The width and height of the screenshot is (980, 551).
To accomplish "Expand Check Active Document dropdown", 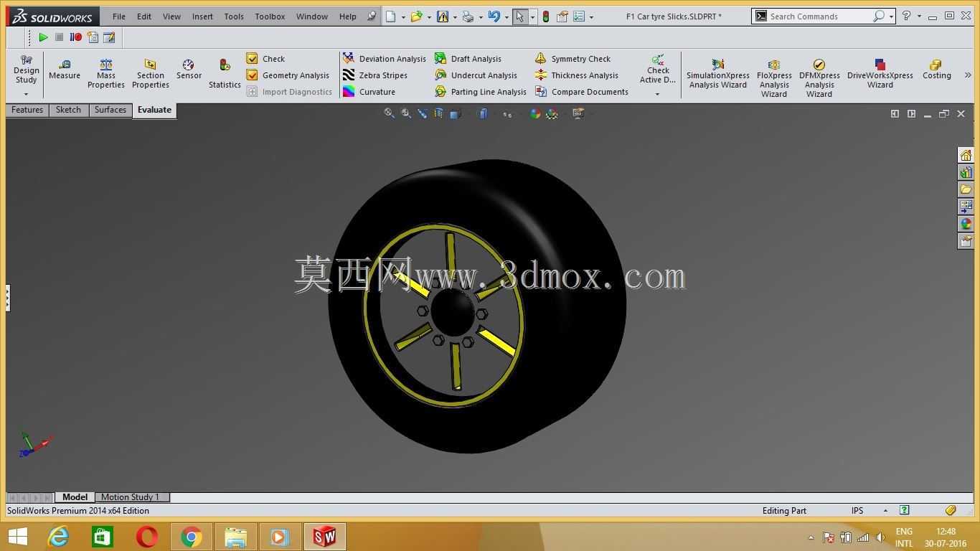I will point(657,95).
